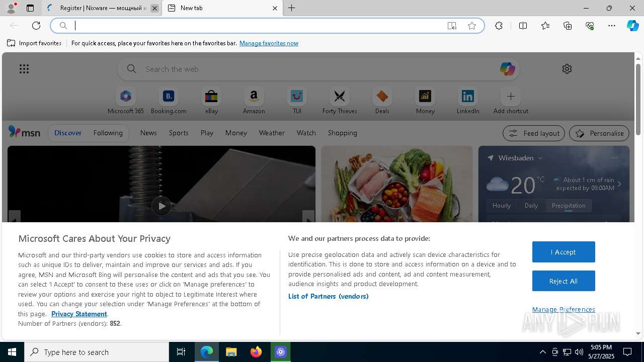Add this page to favorites star

pos(472,26)
